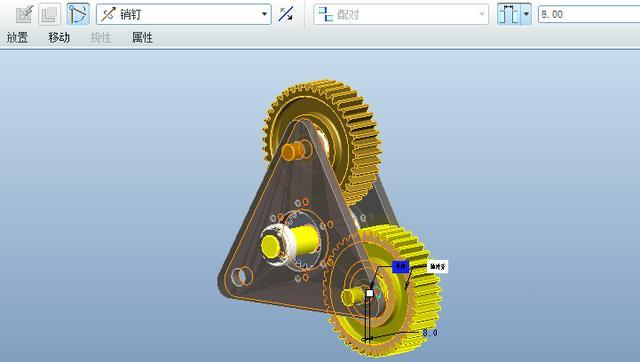Open the 配对 constraint type dropdown

[x=401, y=15]
